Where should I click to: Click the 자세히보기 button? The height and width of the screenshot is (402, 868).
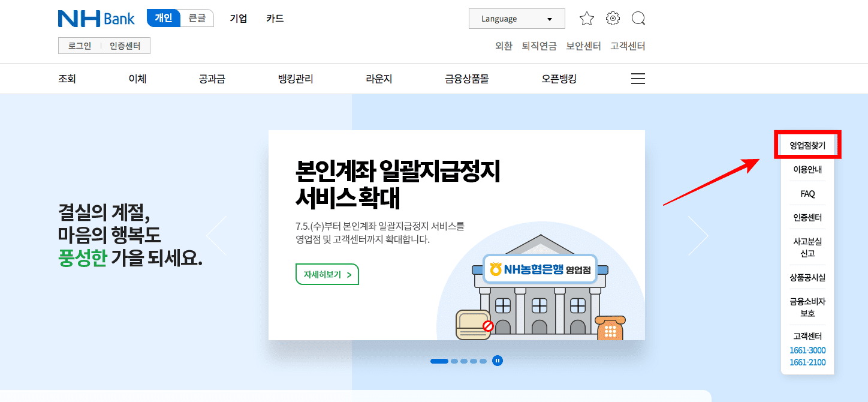pyautogui.click(x=327, y=274)
